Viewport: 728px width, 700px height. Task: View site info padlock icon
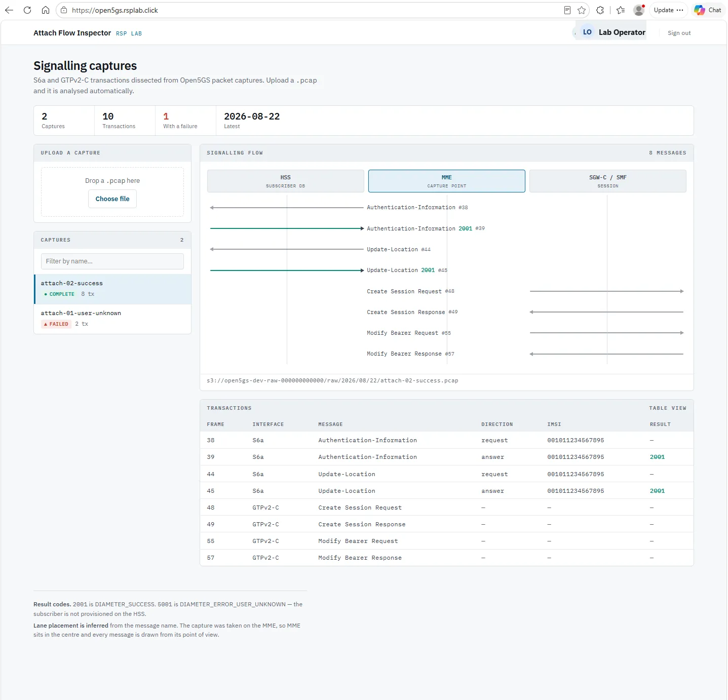click(63, 10)
